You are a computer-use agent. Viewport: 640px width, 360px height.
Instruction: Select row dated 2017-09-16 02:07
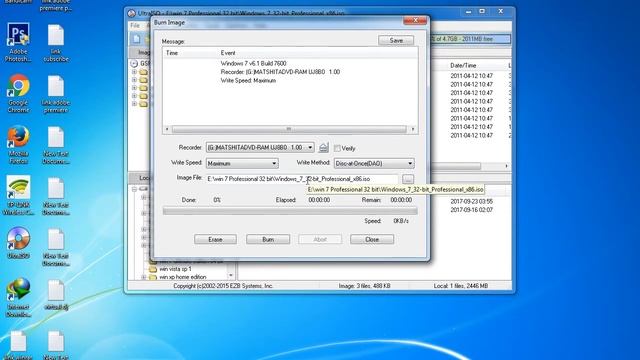point(471,210)
